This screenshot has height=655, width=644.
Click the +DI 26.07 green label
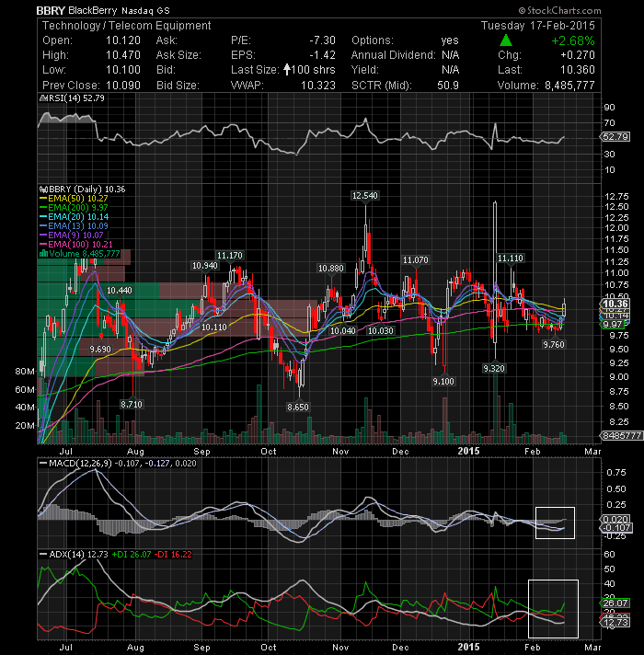coord(132,555)
